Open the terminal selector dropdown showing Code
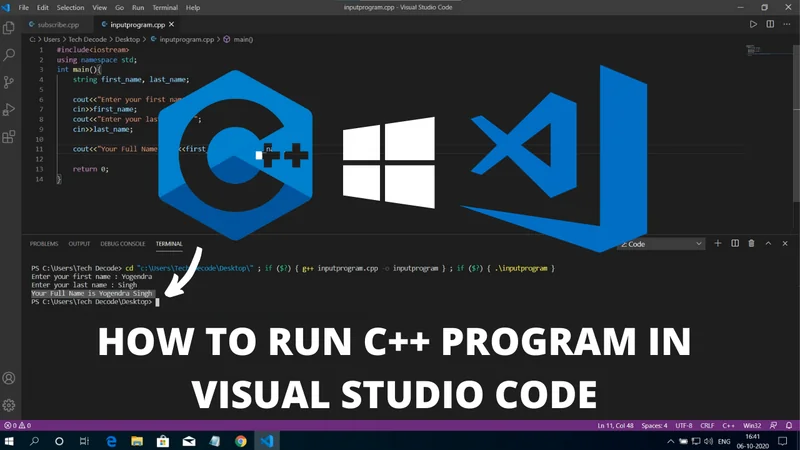 click(662, 244)
